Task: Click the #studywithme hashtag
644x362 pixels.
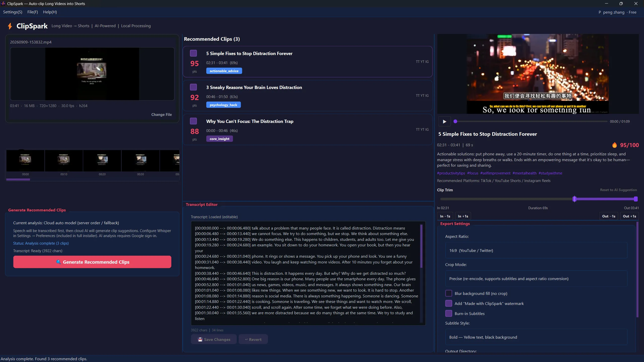Action: click(x=550, y=173)
